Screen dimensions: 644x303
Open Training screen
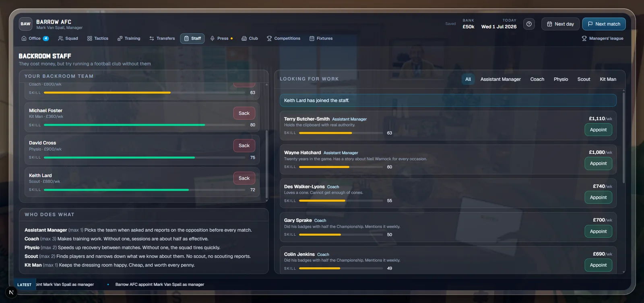tap(129, 39)
